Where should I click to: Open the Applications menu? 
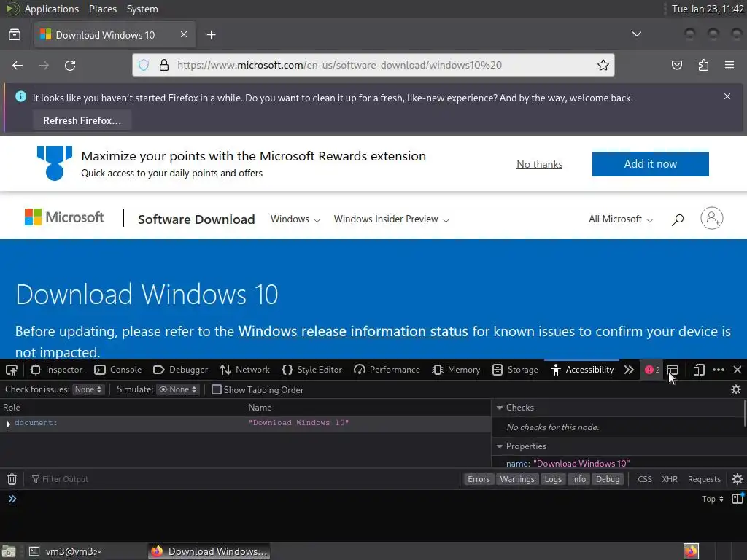(x=52, y=9)
